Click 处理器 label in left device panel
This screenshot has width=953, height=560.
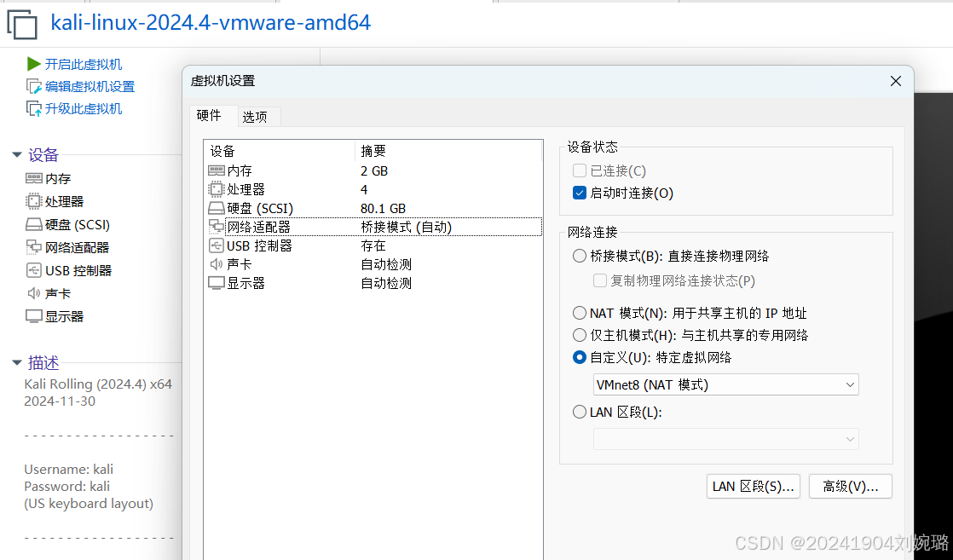click(65, 202)
